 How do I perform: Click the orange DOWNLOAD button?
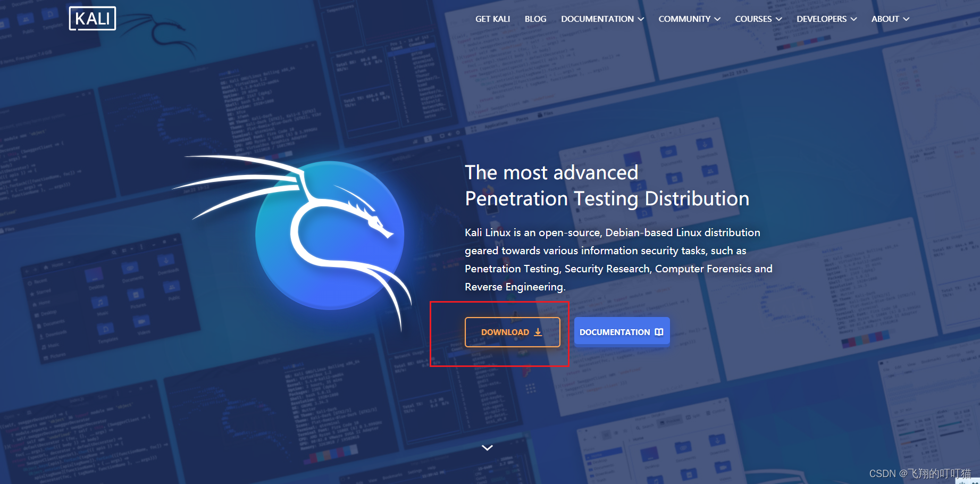coord(513,332)
